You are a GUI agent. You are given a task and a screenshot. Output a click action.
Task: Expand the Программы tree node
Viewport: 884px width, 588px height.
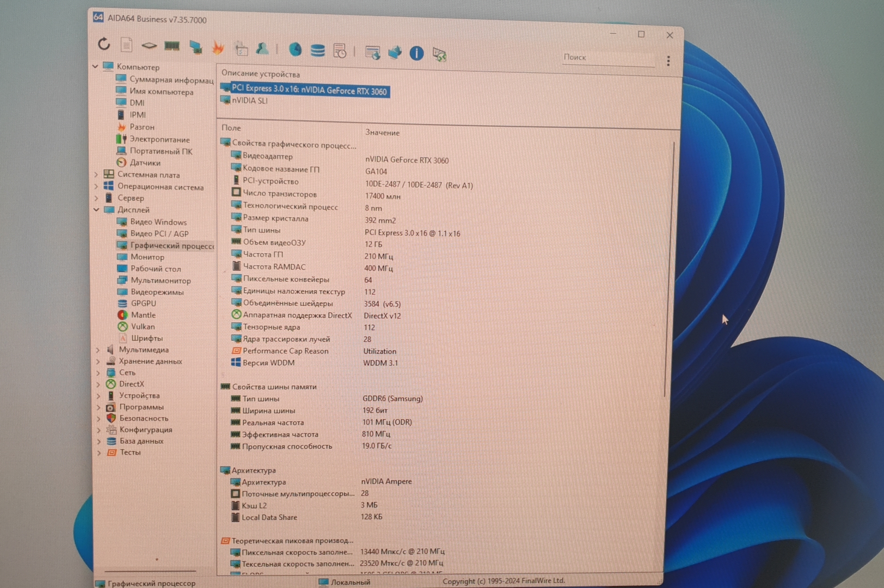click(99, 407)
